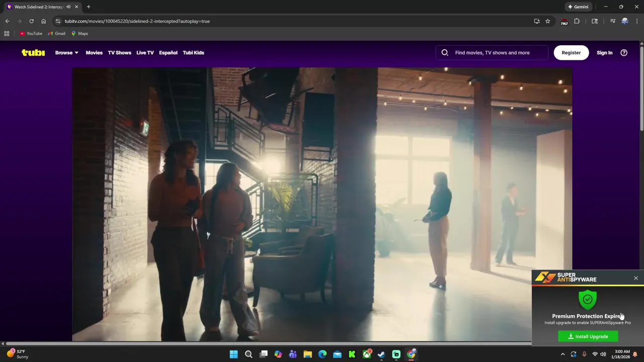
Task: Click the taskbar clock showing 3:00 AM
Action: click(x=622, y=354)
